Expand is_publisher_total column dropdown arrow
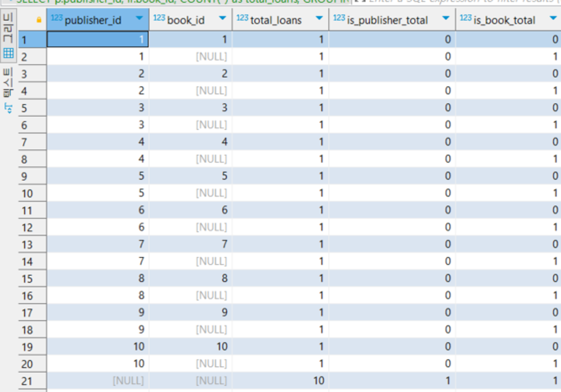 pyautogui.click(x=446, y=18)
